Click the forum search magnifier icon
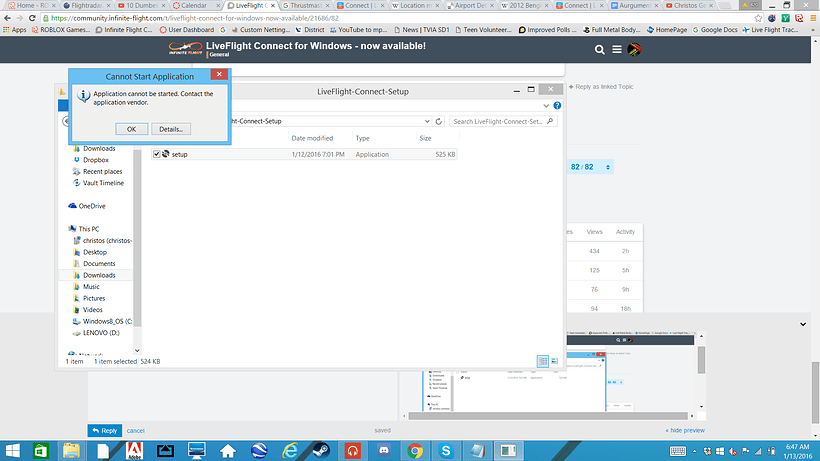This screenshot has width=820, height=461. point(599,50)
